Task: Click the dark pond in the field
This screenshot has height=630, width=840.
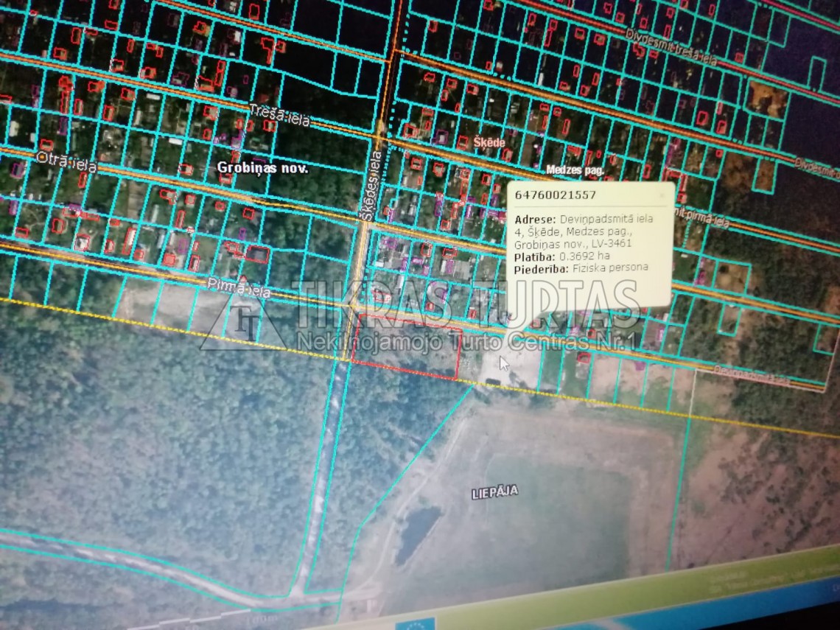Action: click(x=417, y=532)
